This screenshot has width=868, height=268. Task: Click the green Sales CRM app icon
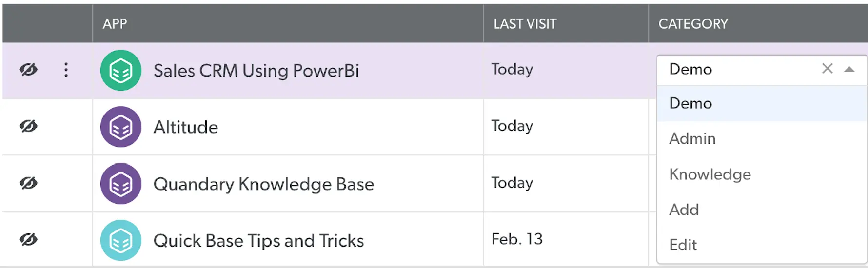click(x=120, y=71)
